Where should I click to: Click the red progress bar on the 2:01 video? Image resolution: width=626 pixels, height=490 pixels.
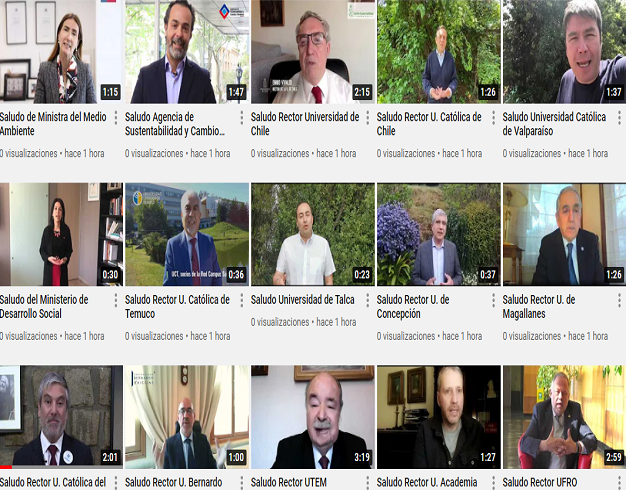click(6, 467)
